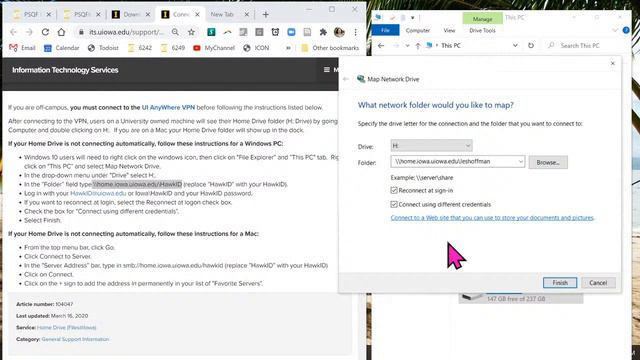Image resolution: width=640 pixels, height=360 pixels.
Task: Click the address bar URL
Action: pos(127,32)
